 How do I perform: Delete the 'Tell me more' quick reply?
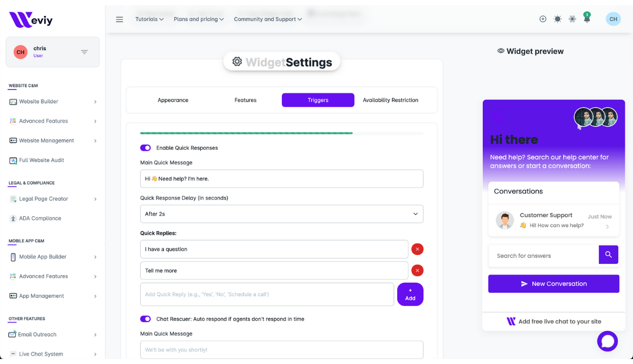click(x=417, y=270)
